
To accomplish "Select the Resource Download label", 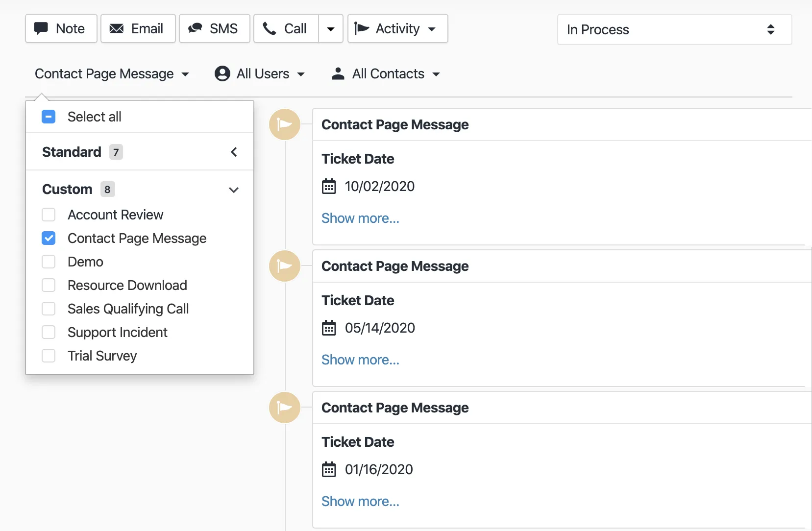I will (x=127, y=285).
